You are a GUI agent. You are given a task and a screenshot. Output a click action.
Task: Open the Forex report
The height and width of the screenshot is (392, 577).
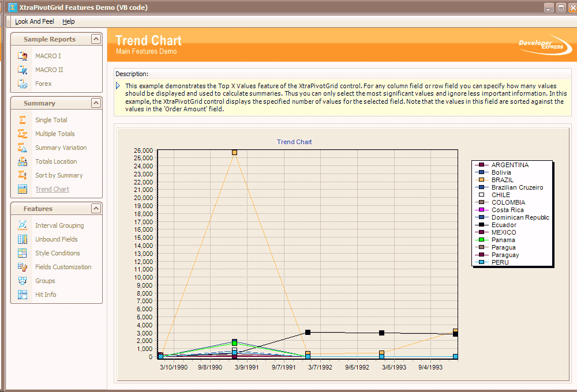click(43, 84)
